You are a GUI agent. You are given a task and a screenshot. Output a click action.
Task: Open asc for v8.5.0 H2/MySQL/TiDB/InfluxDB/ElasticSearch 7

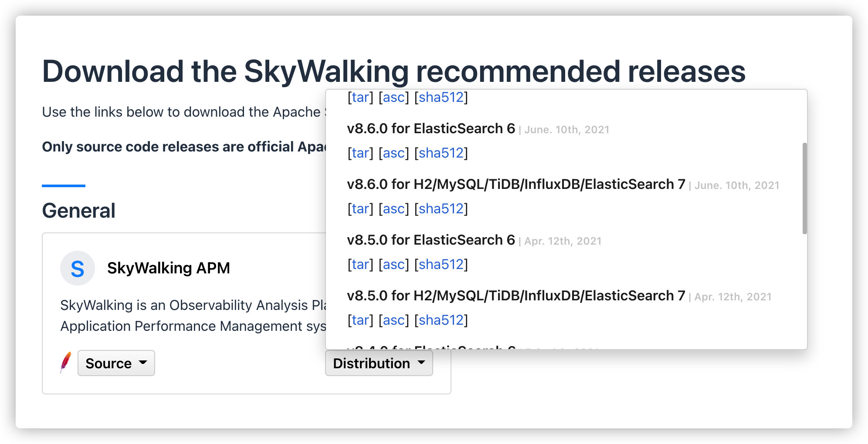click(394, 320)
